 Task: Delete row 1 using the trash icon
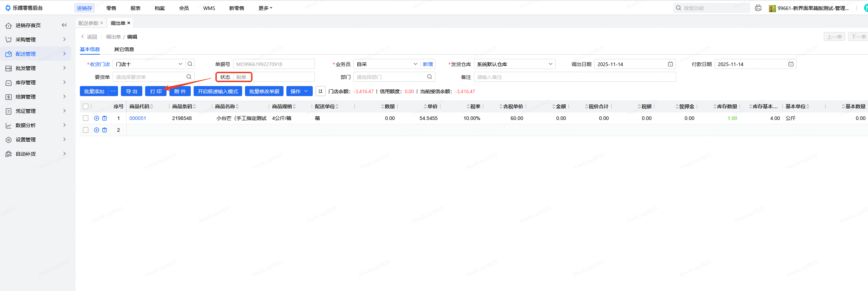104,118
